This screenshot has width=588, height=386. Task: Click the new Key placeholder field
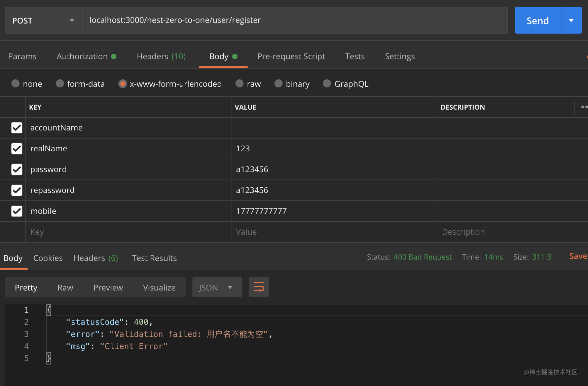coord(128,232)
